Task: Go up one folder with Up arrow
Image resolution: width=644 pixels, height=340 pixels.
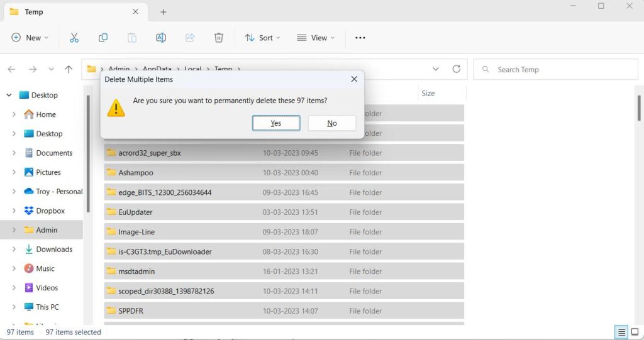Action: click(69, 69)
